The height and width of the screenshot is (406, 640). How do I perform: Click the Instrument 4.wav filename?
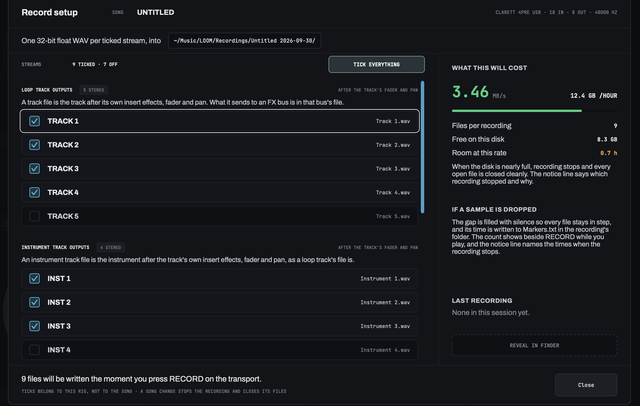coord(385,350)
